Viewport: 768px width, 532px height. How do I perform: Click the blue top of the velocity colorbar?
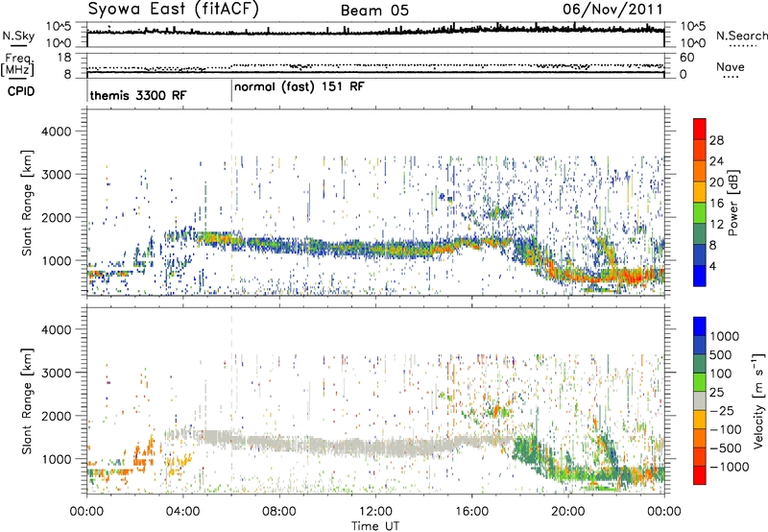tap(700, 326)
